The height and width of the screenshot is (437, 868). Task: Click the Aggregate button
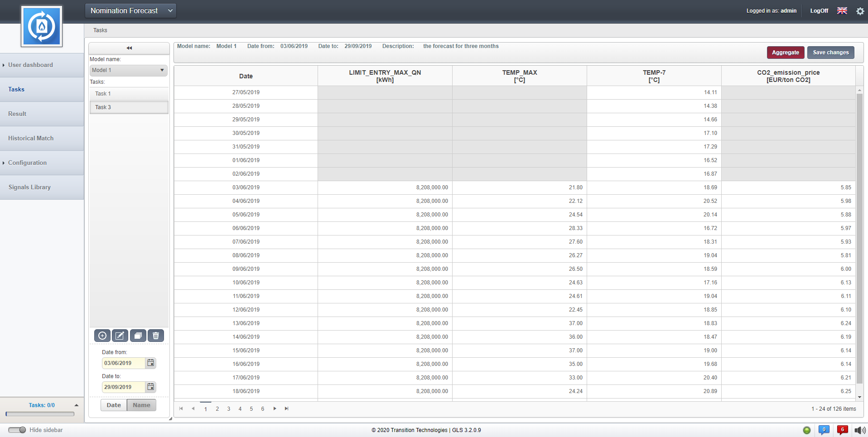[785, 53]
